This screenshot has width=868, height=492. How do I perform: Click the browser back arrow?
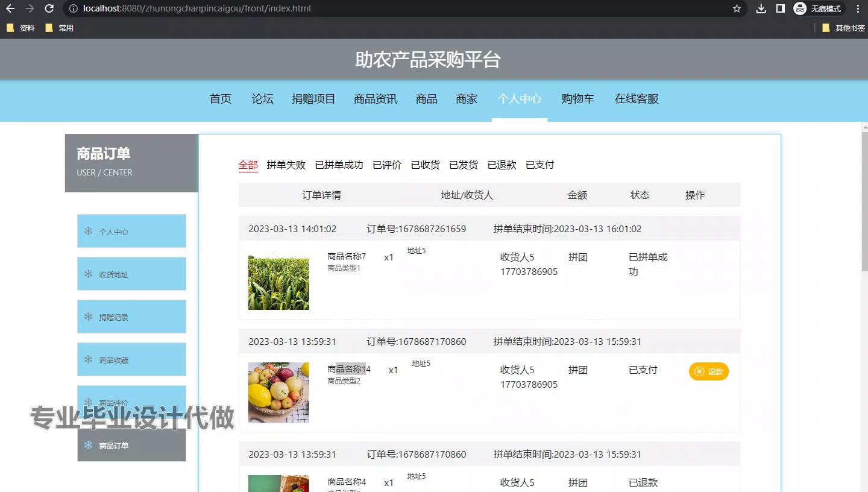click(10, 8)
